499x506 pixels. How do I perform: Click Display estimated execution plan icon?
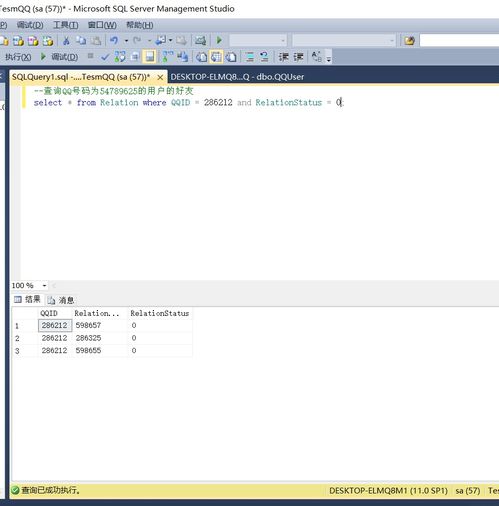pyautogui.click(x=120, y=57)
